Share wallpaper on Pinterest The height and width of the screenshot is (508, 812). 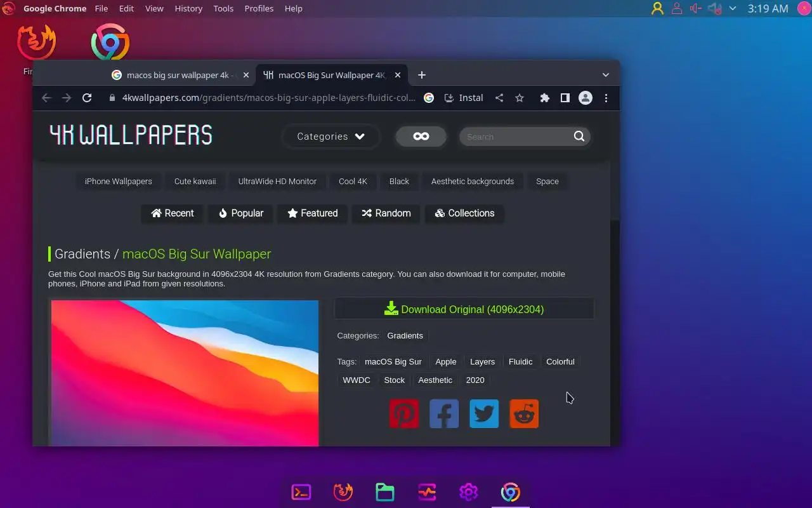pos(404,413)
